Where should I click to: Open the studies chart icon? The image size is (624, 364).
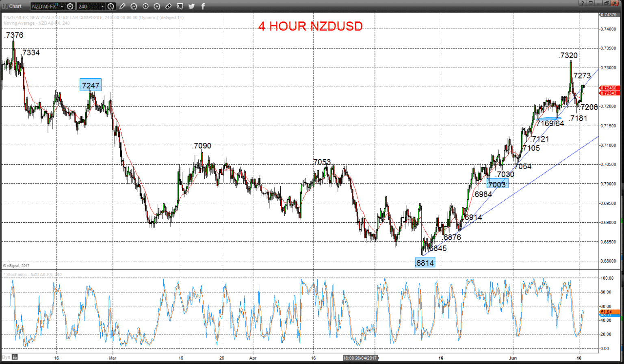point(134,6)
